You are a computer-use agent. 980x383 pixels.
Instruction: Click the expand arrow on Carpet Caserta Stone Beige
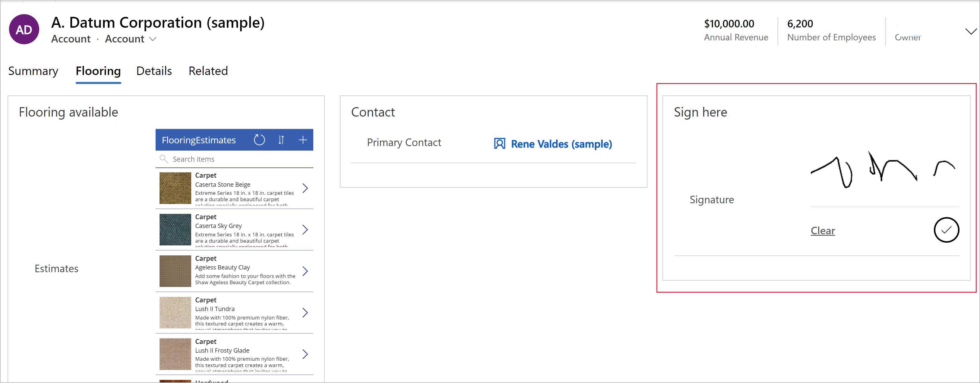coord(306,190)
